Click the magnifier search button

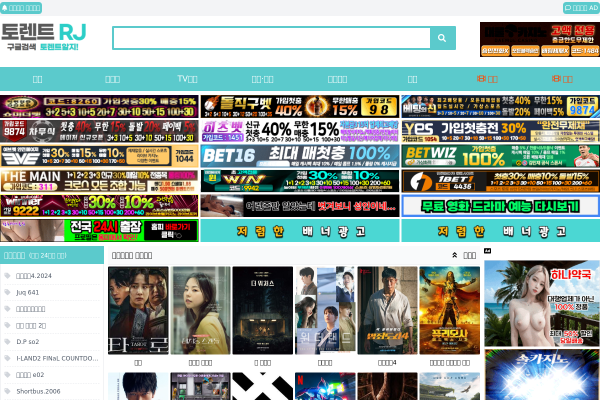click(442, 38)
